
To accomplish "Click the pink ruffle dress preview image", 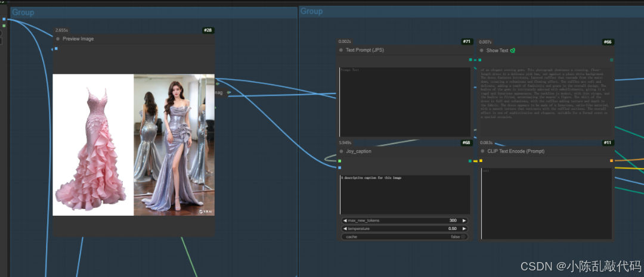I will [x=93, y=144].
